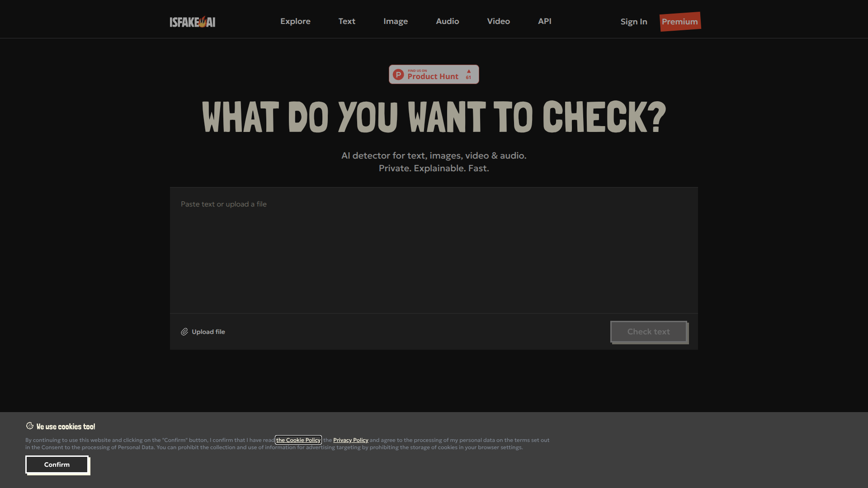Click the Product Hunt 'P' logo

coord(398,75)
